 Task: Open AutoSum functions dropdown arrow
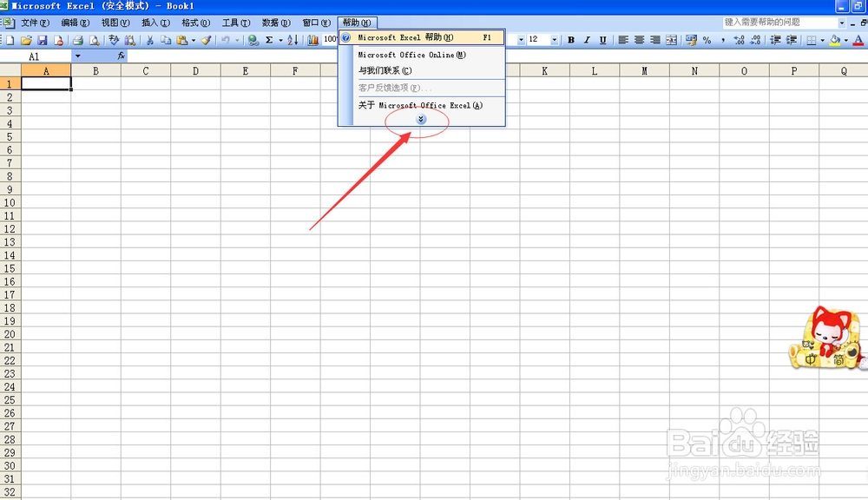coord(280,40)
